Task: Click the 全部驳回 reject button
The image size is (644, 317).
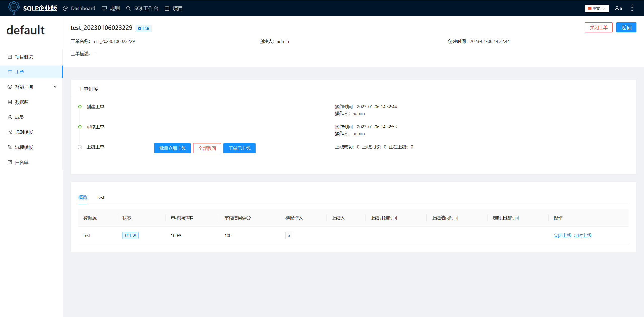Action: (207, 148)
